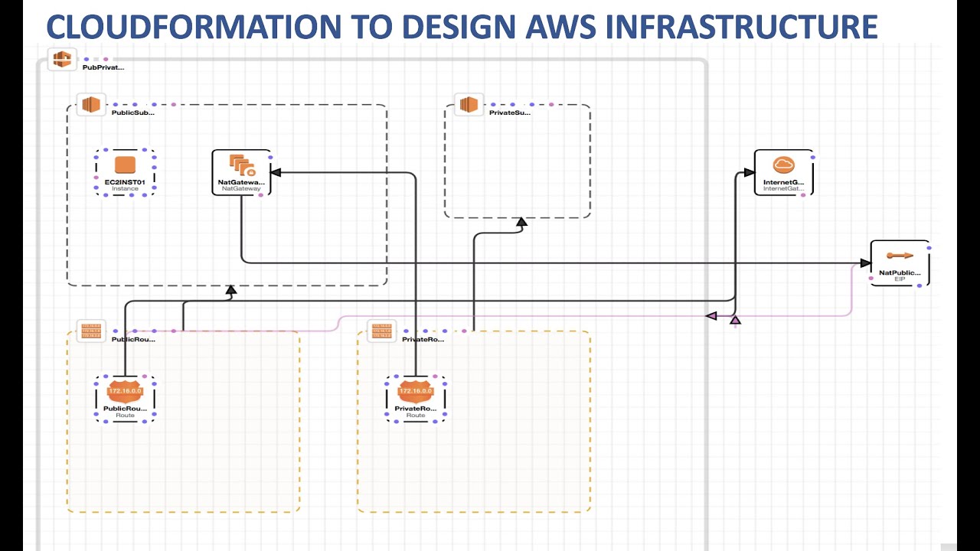
Task: Click the PrivateRouteTable container icon
Action: pyautogui.click(x=382, y=331)
